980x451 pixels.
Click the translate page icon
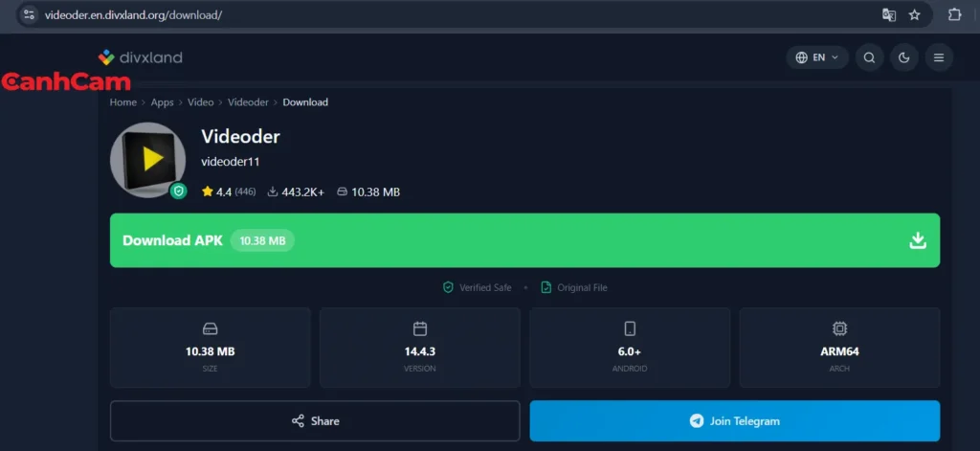coord(889,15)
